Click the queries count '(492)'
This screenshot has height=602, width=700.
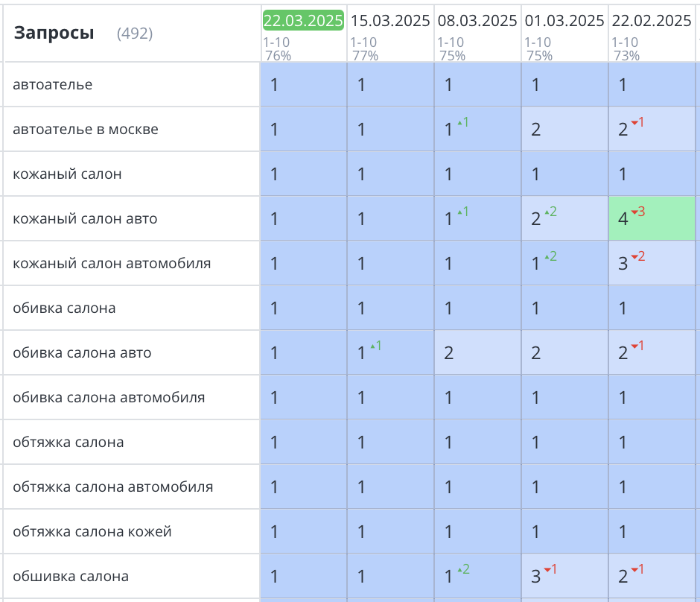pyautogui.click(x=134, y=34)
